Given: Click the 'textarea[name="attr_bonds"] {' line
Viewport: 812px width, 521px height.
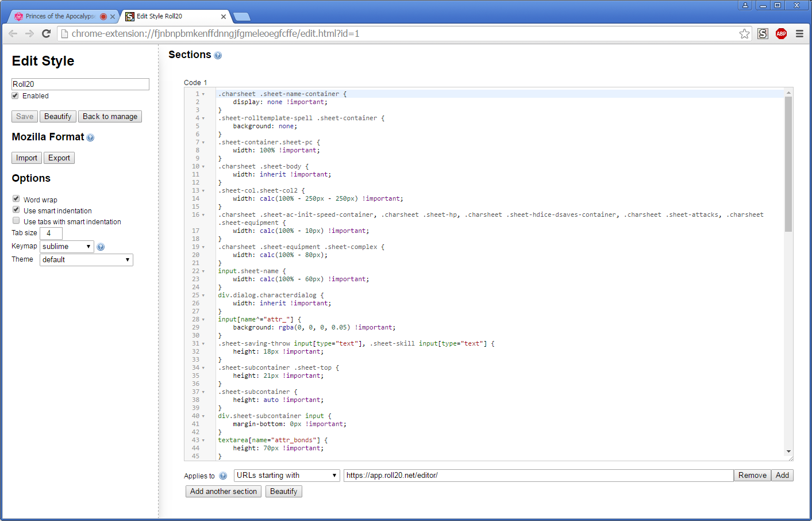Looking at the screenshot, I should (x=273, y=440).
